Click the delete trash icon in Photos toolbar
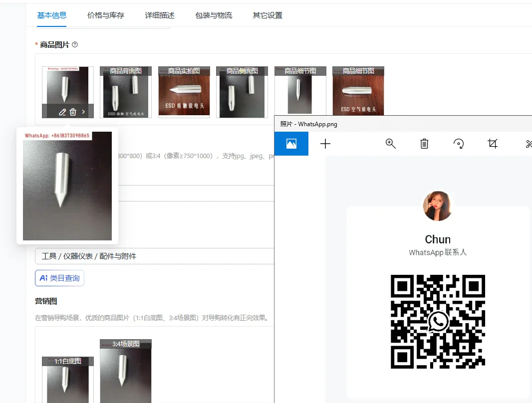 [424, 144]
